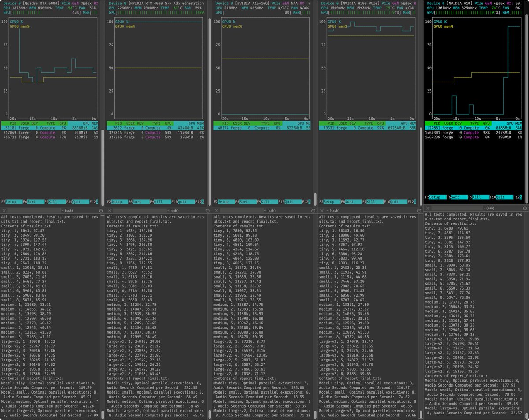Click PID column header in H100 PCIe nvtop
This screenshot has width=529, height=420.
(x=330, y=123)
